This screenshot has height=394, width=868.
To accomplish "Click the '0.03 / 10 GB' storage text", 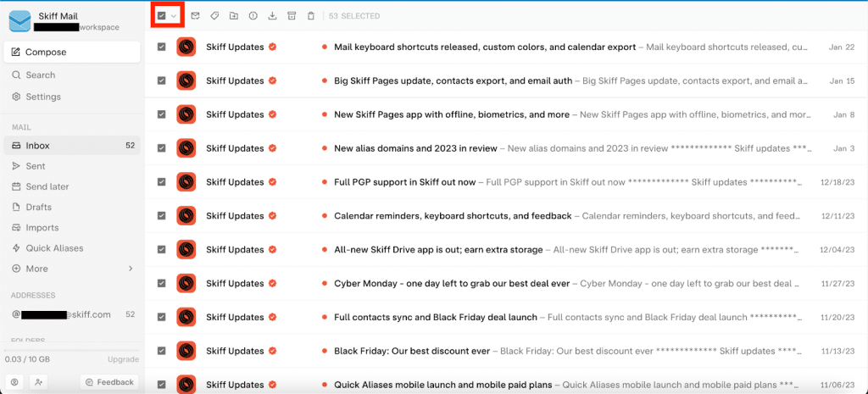I will click(27, 359).
